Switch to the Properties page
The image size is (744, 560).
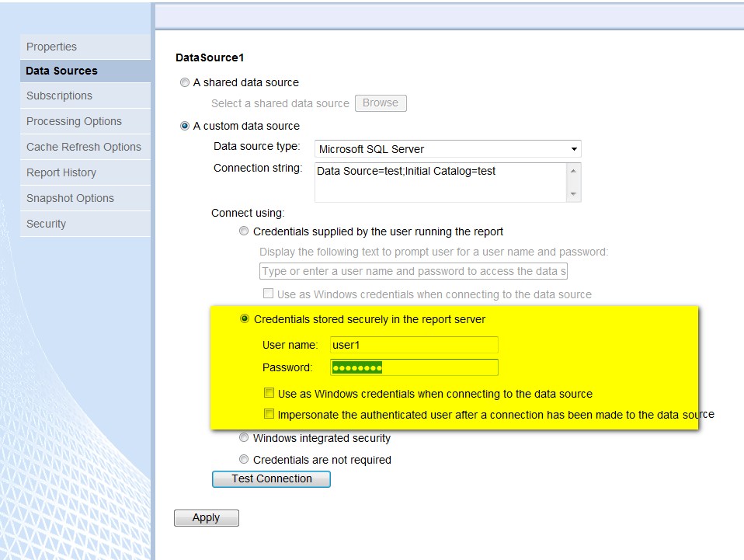[51, 47]
